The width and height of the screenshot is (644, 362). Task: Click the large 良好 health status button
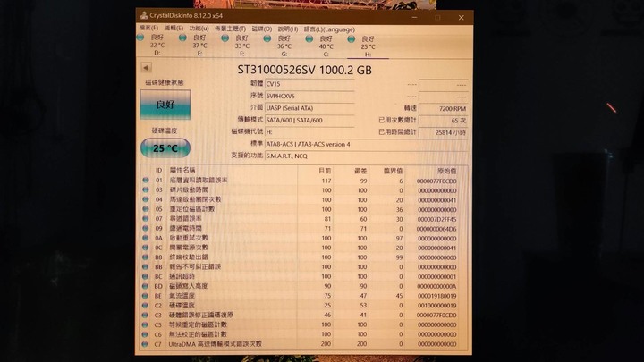[x=165, y=105]
